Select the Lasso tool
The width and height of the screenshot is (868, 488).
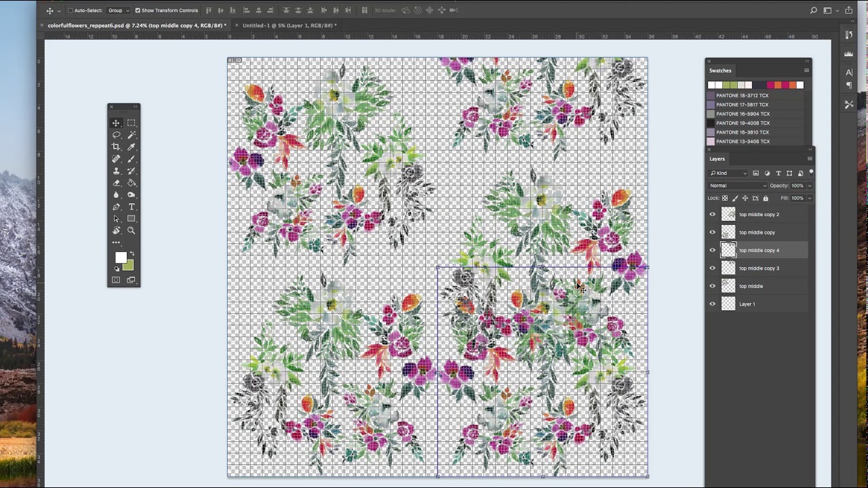116,135
